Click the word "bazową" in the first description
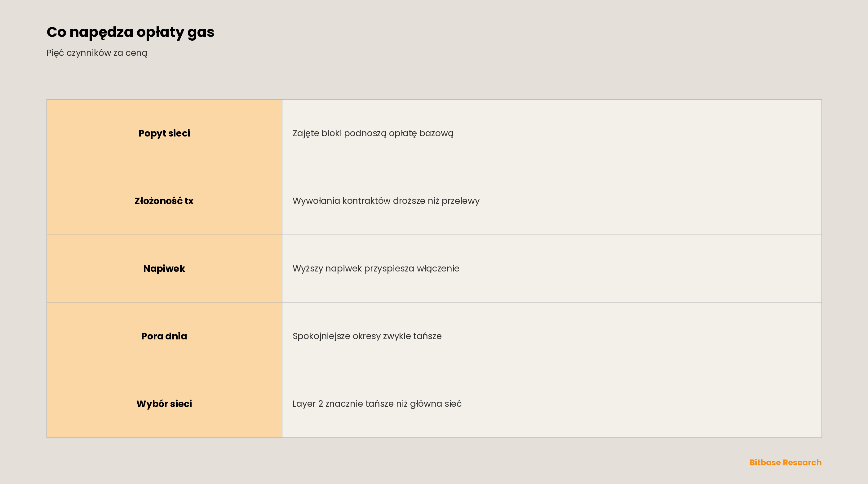Image resolution: width=868 pixels, height=484 pixels. [x=436, y=133]
